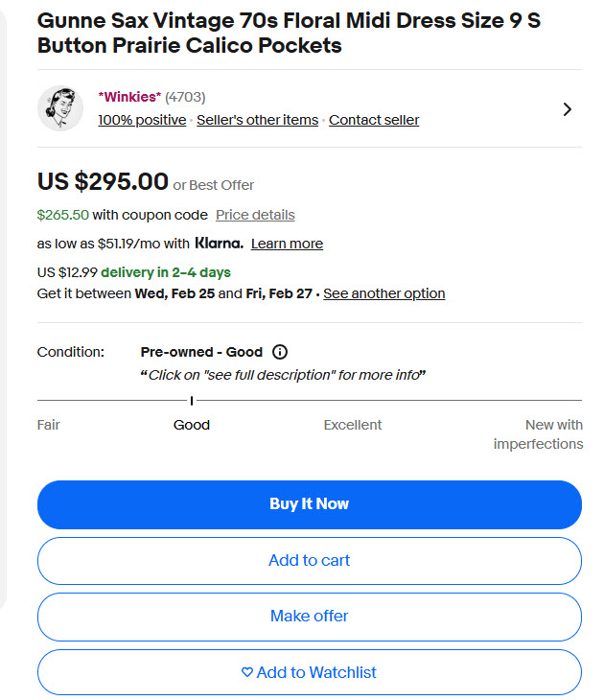Click See another option for delivery
604x700 pixels.
(383, 293)
